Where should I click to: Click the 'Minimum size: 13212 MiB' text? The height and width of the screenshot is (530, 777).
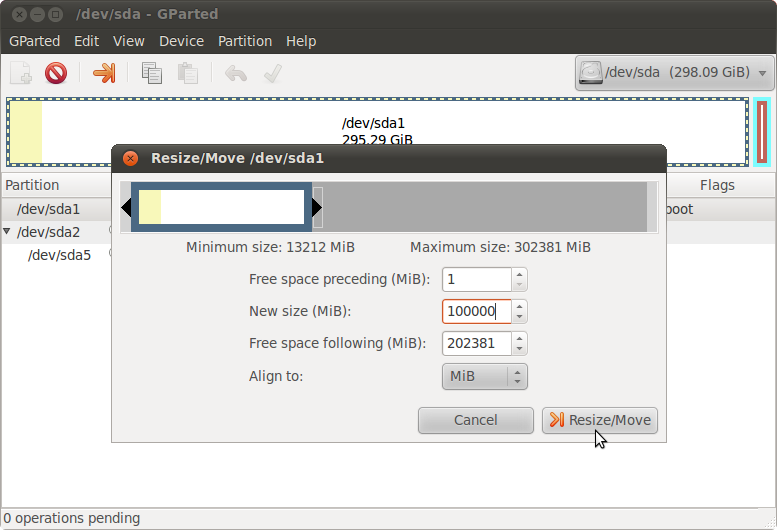pos(271,247)
